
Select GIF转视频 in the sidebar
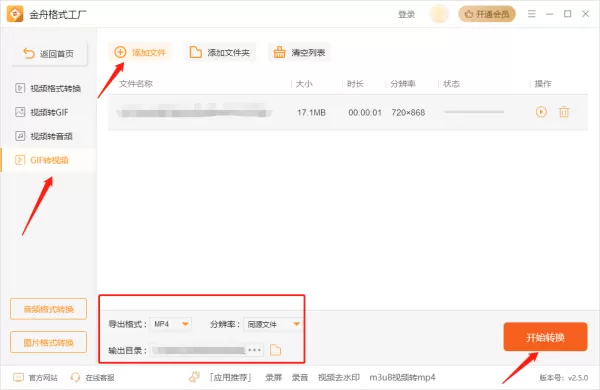tap(48, 160)
